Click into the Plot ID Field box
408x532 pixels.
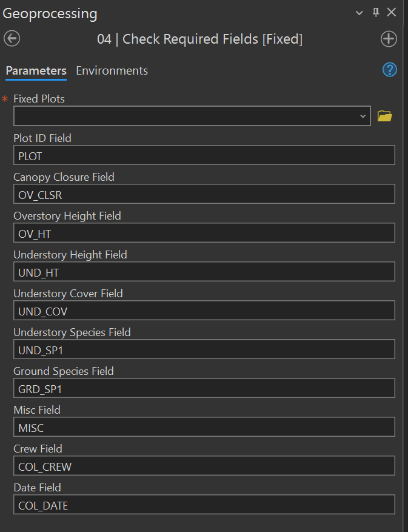[204, 155]
